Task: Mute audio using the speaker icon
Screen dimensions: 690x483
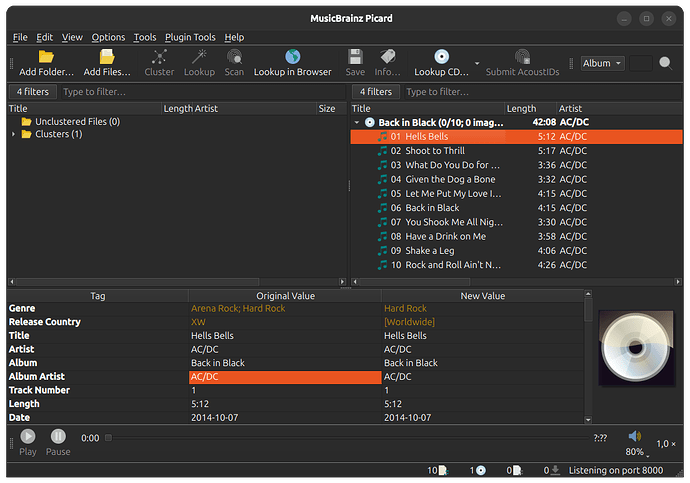Action: coord(634,437)
